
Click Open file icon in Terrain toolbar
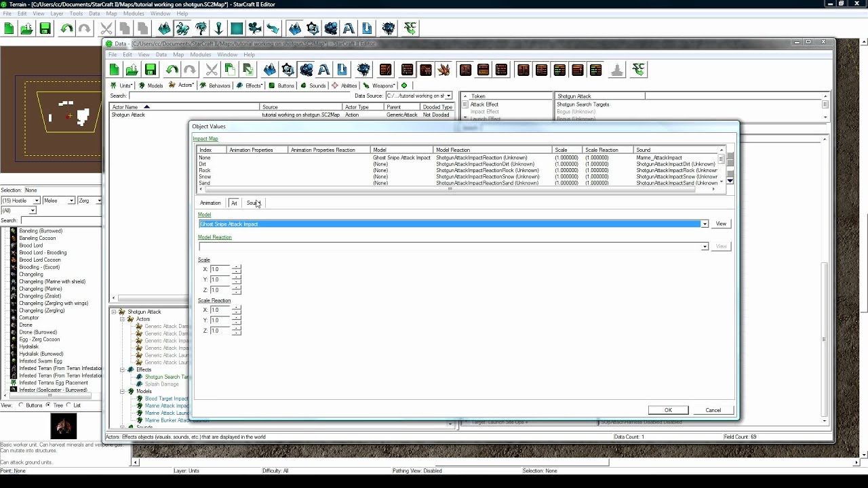(x=26, y=28)
